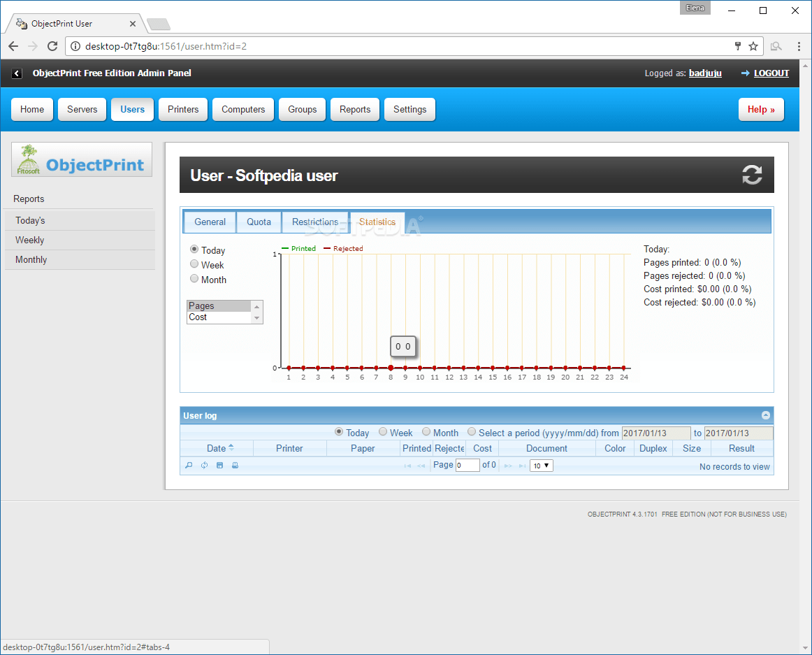This screenshot has width=812, height=655.
Task: Open Weekly report in sidebar
Action: pos(80,240)
